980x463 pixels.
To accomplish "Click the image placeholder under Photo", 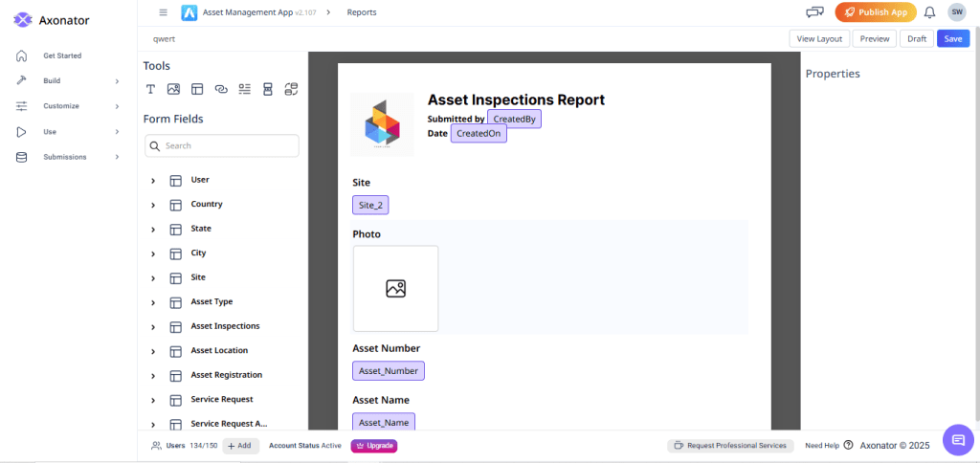I will coord(395,288).
